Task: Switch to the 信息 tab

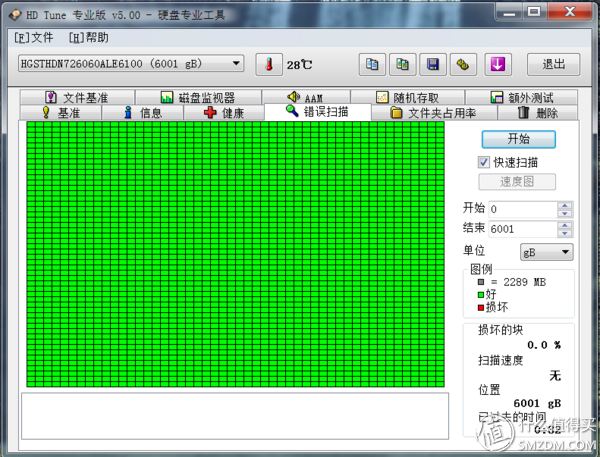Action: 143,113
